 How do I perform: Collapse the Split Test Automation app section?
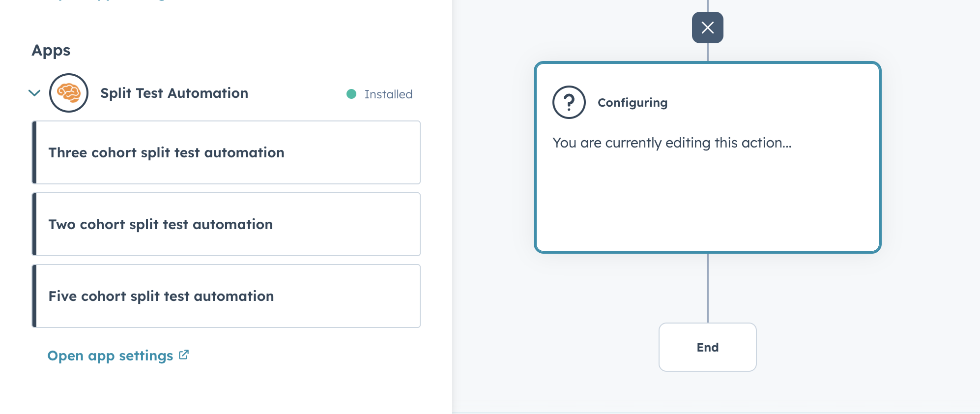(33, 93)
